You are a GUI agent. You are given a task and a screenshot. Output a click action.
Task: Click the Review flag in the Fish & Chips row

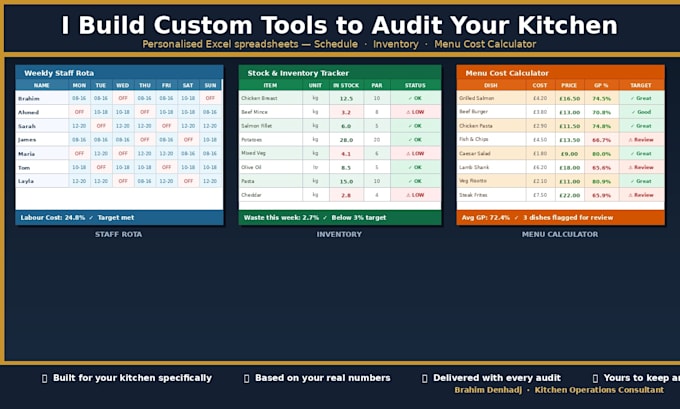pos(641,140)
